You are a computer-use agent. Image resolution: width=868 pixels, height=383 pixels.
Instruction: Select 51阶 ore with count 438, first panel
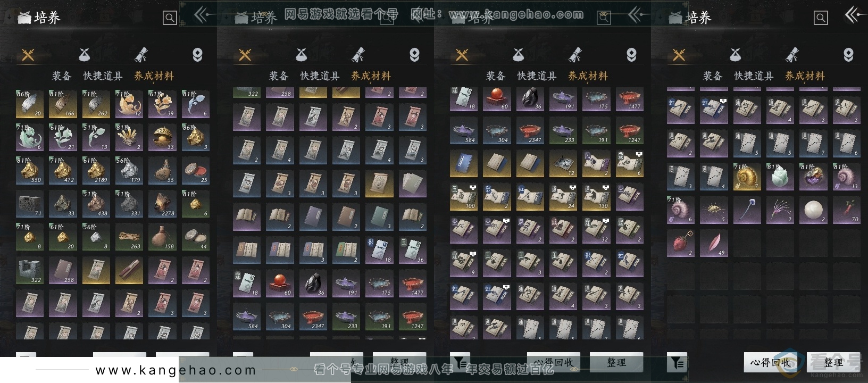96,204
